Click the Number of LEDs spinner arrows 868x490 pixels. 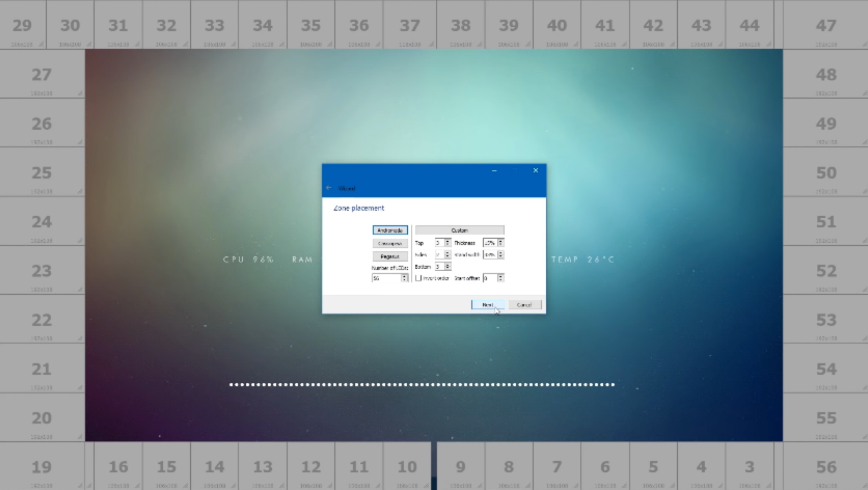coord(404,278)
